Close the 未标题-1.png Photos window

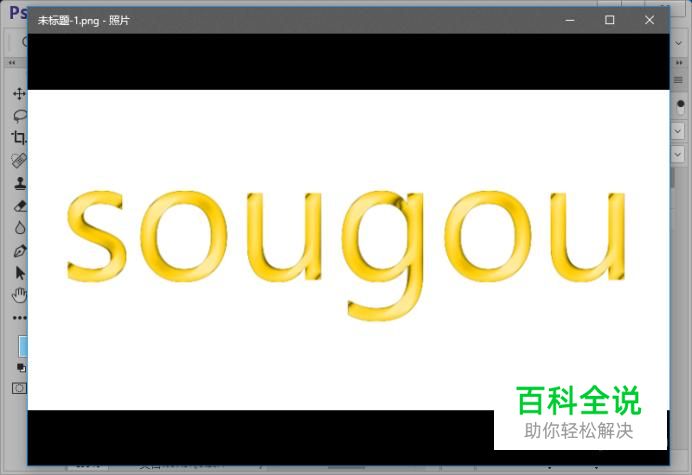tap(649, 20)
